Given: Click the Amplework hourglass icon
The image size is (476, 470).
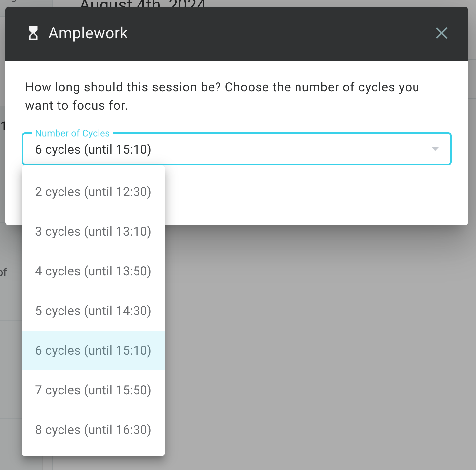Looking at the screenshot, I should pos(33,33).
